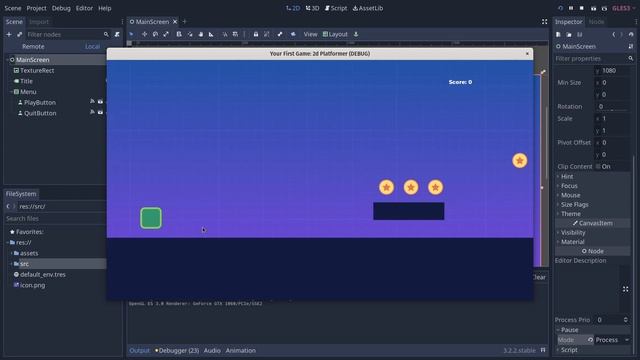The image size is (640, 360).
Task: Open the Pause Mode Process dropdown
Action: pyautogui.click(x=612, y=340)
